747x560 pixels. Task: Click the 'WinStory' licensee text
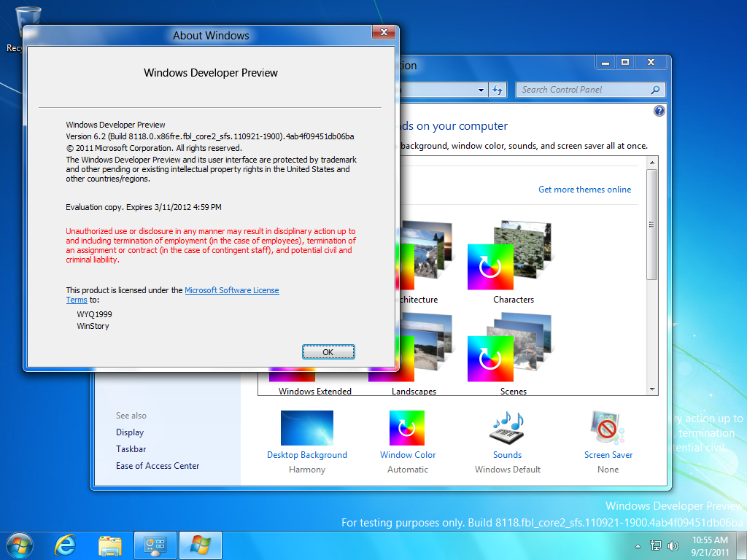[93, 326]
